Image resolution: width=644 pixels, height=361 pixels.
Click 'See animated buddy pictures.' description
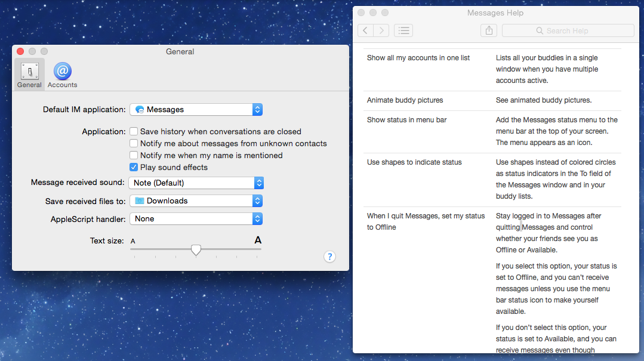[544, 100]
